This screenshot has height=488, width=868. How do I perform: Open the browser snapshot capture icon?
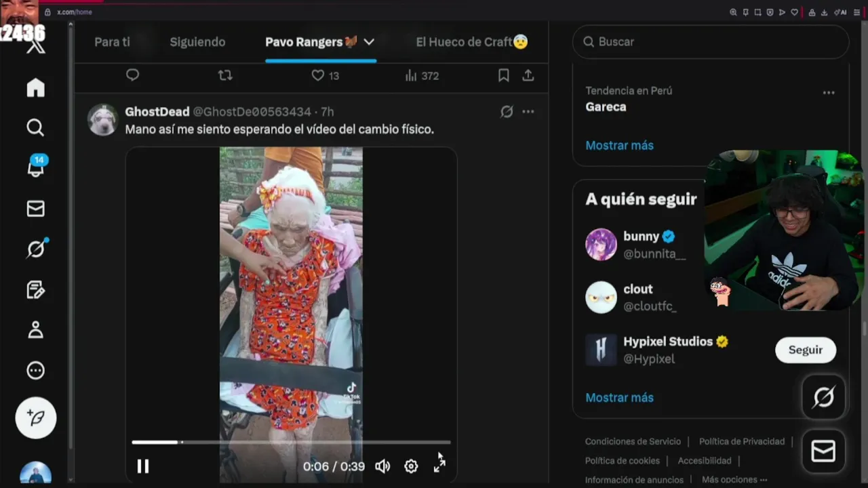point(757,12)
